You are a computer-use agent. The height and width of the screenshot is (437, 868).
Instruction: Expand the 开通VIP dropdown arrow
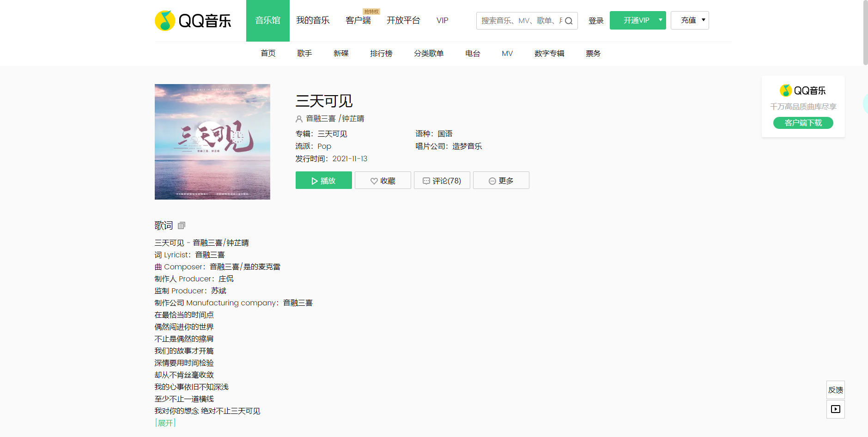pyautogui.click(x=661, y=20)
